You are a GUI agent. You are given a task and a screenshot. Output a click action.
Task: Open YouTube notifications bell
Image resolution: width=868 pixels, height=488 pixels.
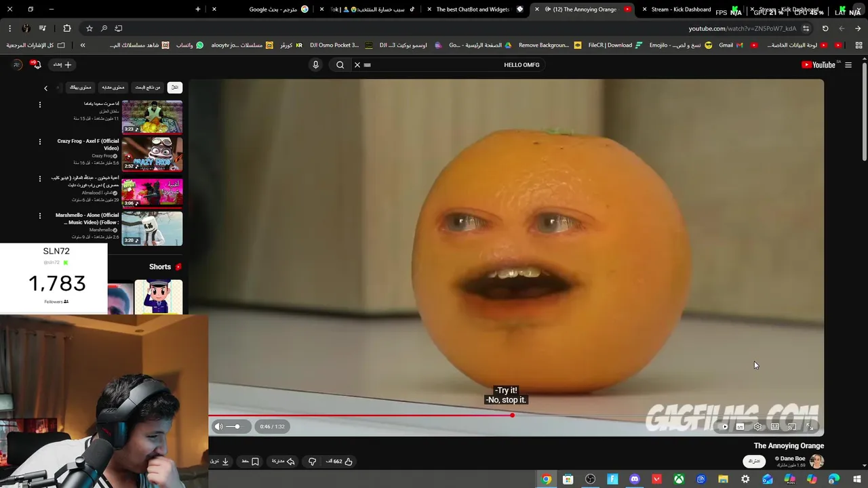tap(37, 64)
